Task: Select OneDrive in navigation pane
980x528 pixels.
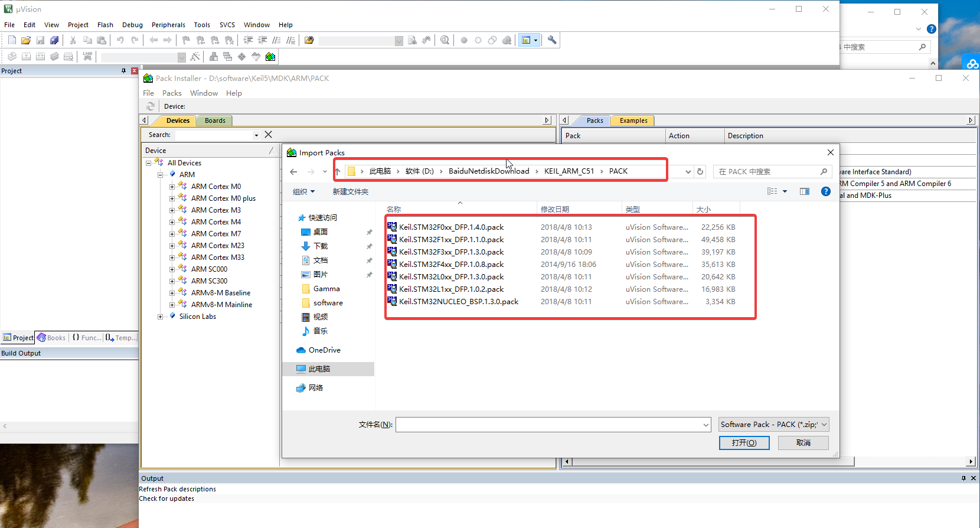Action: (x=325, y=350)
